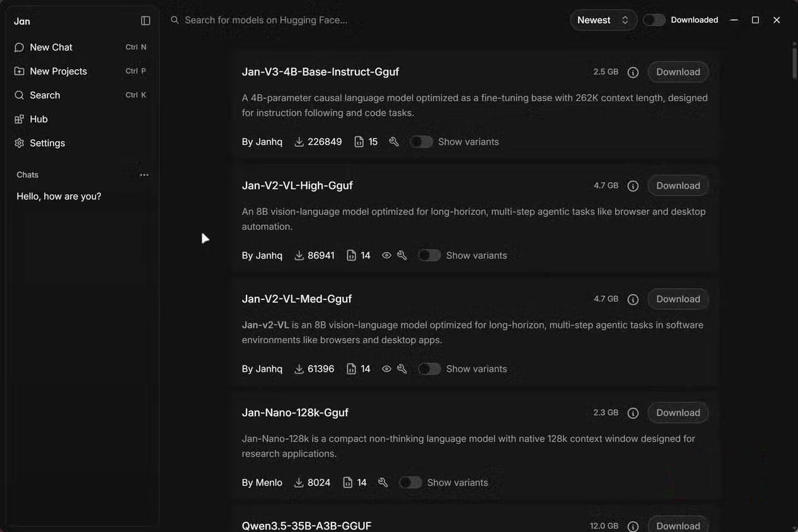Click the info icon for Jan-V2-VL-Med-Gguf
Image resolution: width=798 pixels, height=532 pixels.
tap(633, 299)
